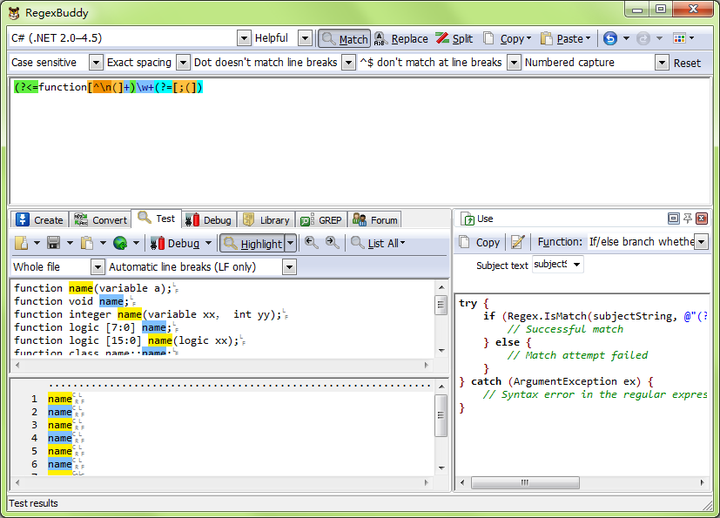Click the find next match icon
This screenshot has height=518, width=720.
332,242
